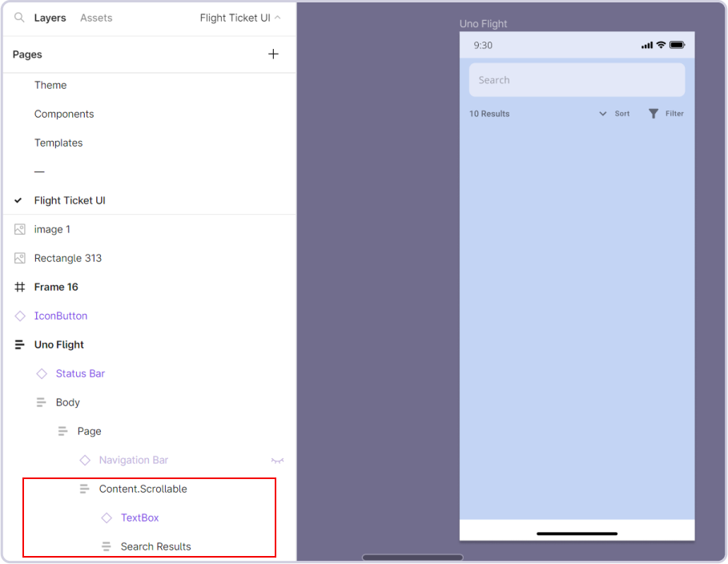Toggle the checkmark beside Flight Ticket UI page

[x=18, y=200]
